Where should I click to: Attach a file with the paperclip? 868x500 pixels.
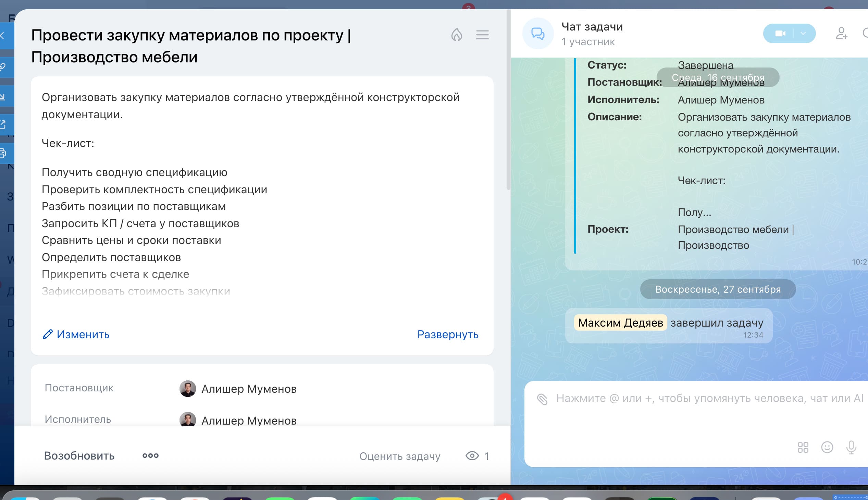(542, 399)
